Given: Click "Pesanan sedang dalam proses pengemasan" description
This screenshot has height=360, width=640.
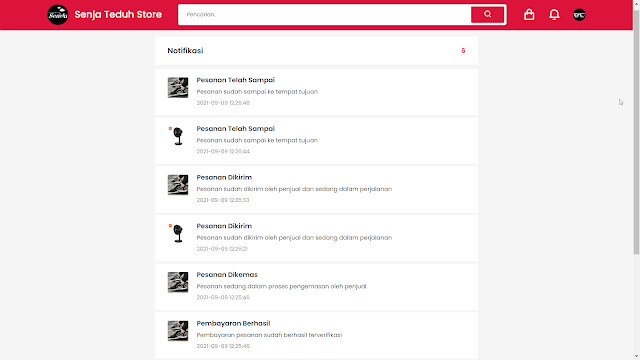Looking at the screenshot, I should [x=281, y=287].
